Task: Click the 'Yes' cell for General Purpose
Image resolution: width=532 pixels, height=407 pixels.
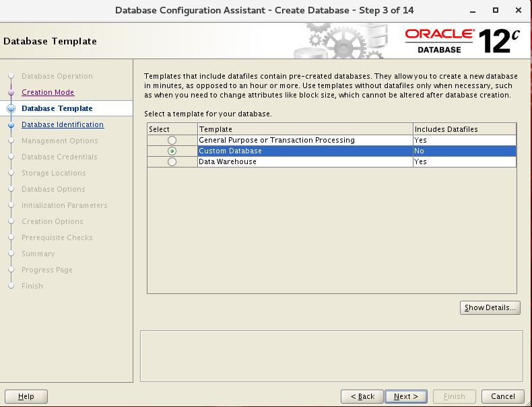Action: coord(465,140)
